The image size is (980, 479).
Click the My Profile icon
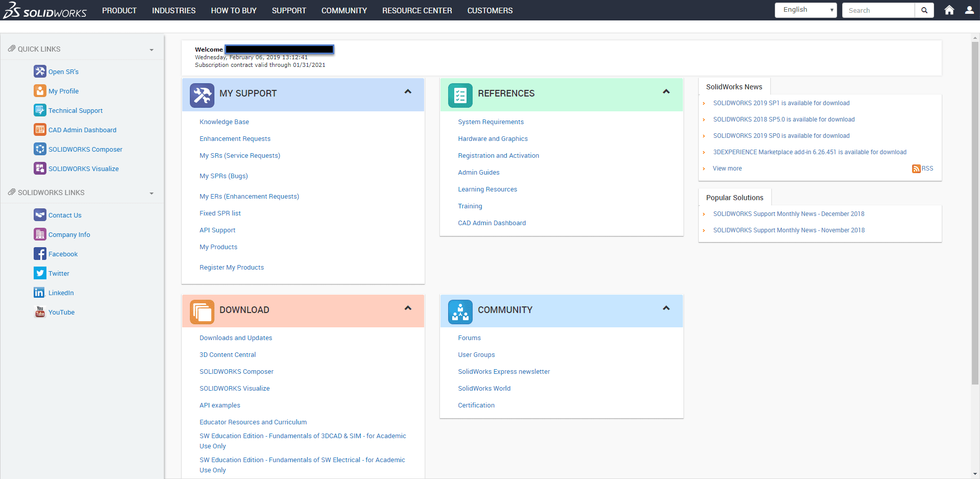pyautogui.click(x=40, y=91)
